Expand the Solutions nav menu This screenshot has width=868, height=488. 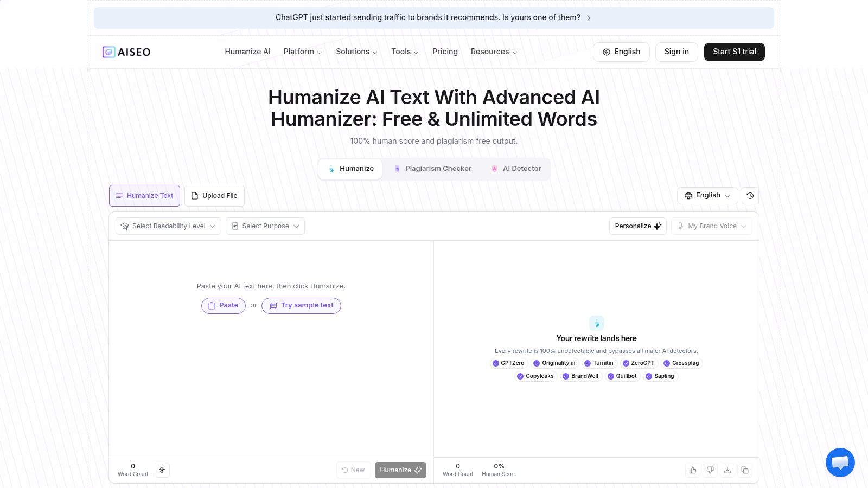coord(356,52)
